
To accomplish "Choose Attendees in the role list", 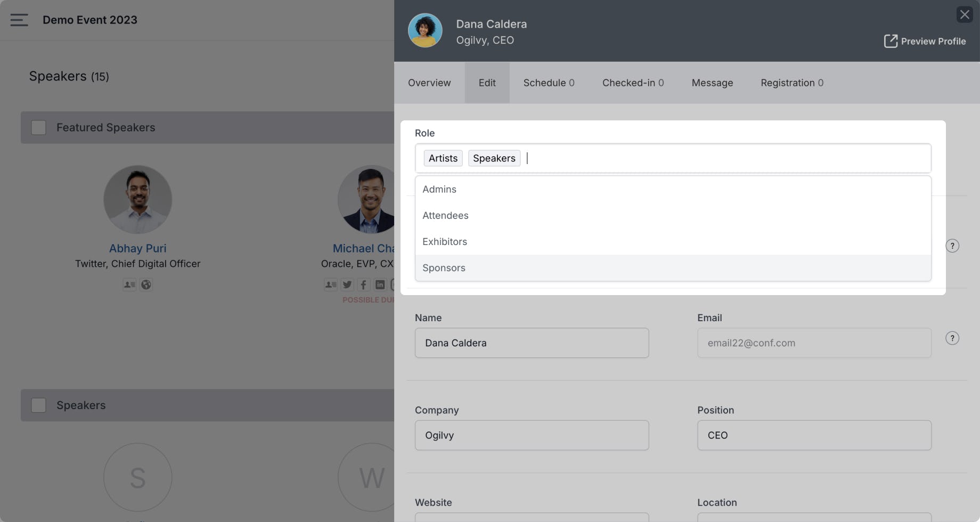I will click(x=673, y=215).
